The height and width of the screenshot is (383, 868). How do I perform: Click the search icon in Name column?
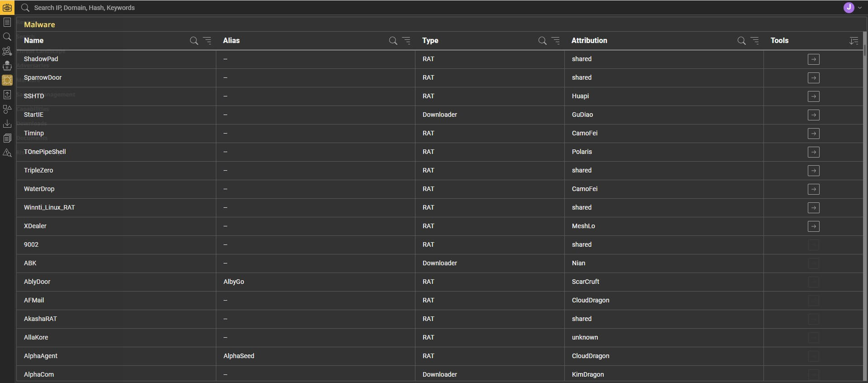tap(194, 41)
